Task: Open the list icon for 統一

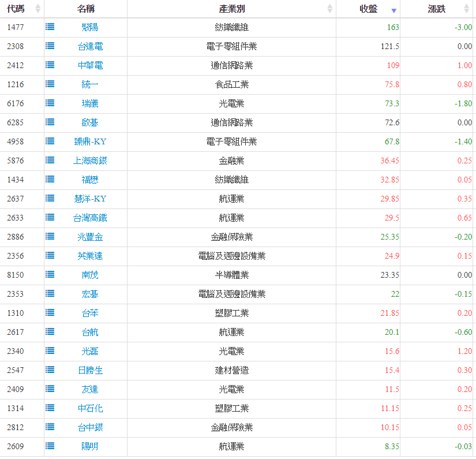Action: click(50, 84)
